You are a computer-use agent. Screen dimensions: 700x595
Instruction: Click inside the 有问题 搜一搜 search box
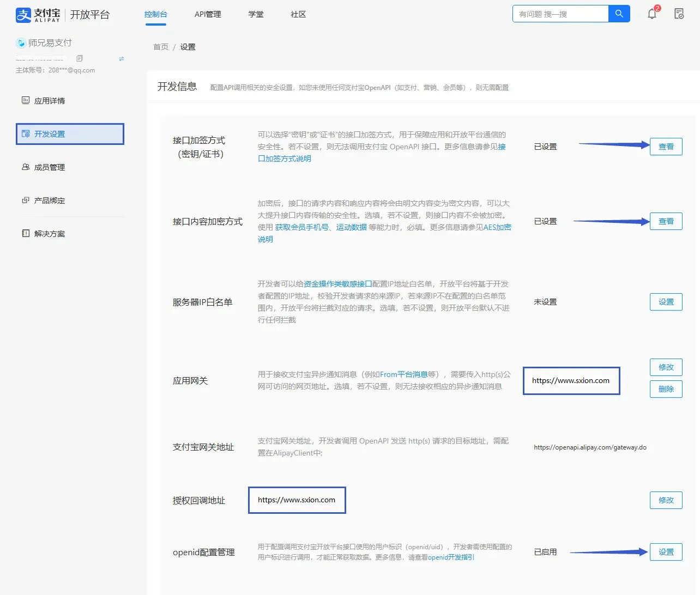pos(562,13)
